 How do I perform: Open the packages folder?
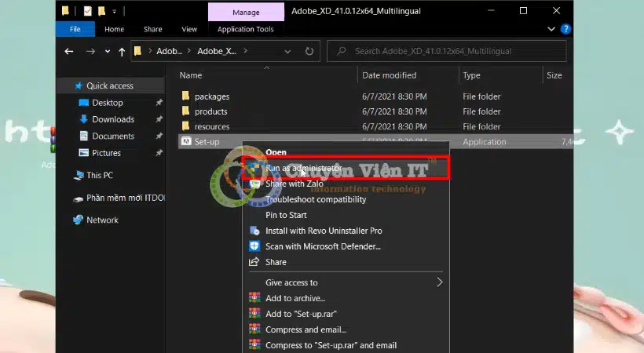coord(211,96)
